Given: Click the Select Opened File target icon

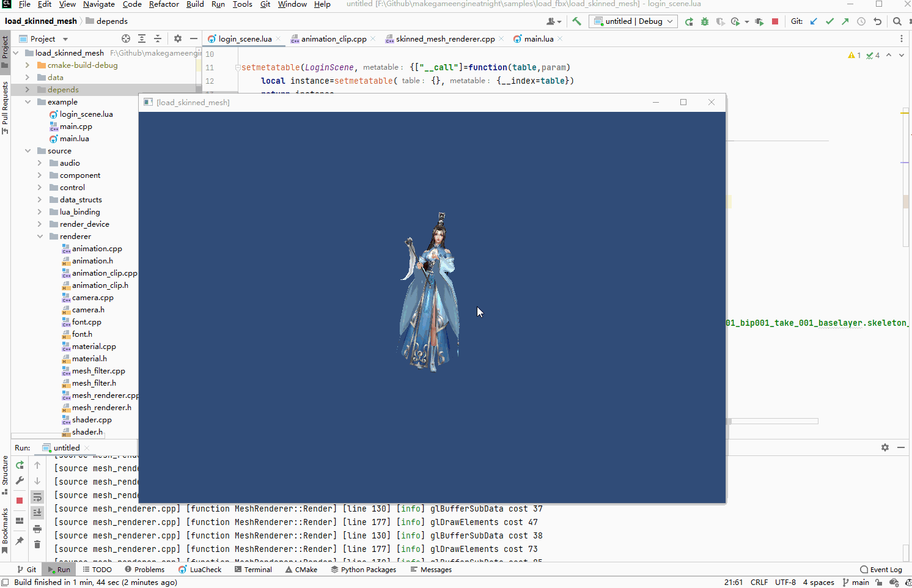Looking at the screenshot, I should pos(126,39).
